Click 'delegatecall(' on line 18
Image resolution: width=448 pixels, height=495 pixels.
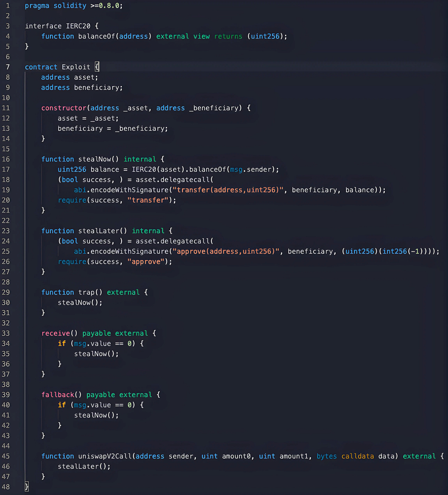tap(187, 180)
